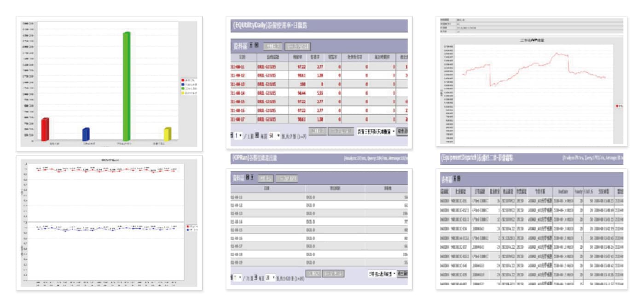Click the blue series line in the bottom-left chart
This screenshot has width=644, height=306.
click(107, 228)
